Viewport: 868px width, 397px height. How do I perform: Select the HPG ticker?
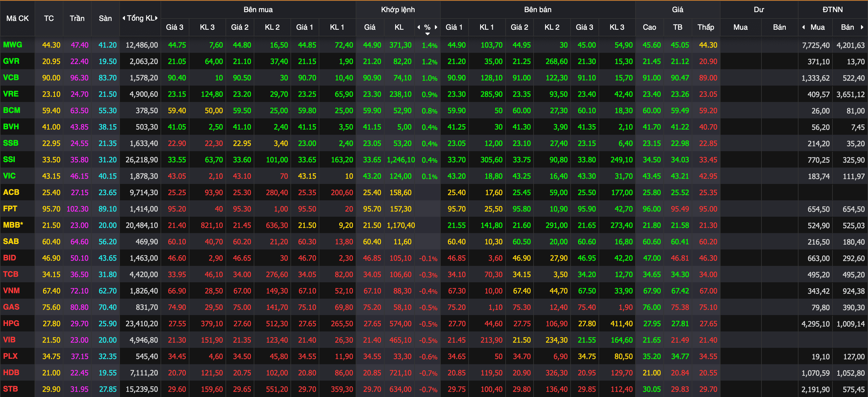(x=11, y=324)
